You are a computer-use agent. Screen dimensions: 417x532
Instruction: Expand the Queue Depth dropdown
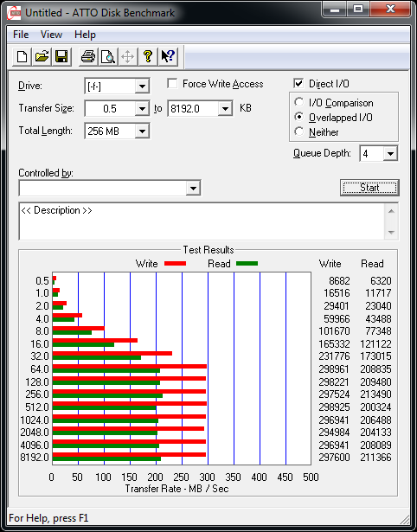click(x=390, y=154)
